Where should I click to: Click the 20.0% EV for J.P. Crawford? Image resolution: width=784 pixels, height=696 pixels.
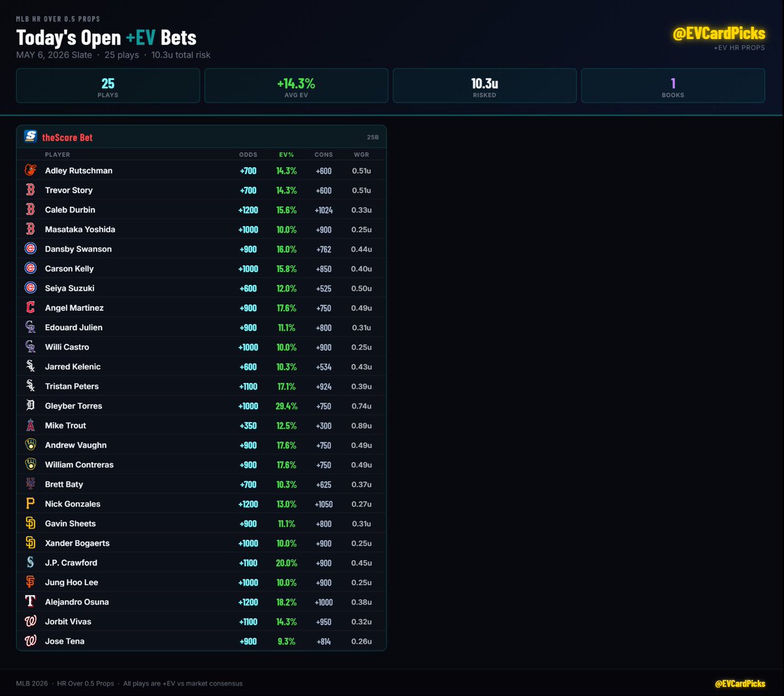287,563
